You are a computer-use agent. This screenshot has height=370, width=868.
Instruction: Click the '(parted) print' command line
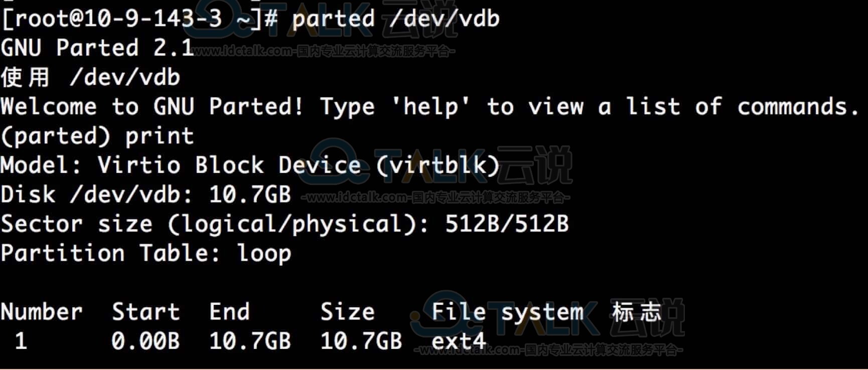pos(97,136)
